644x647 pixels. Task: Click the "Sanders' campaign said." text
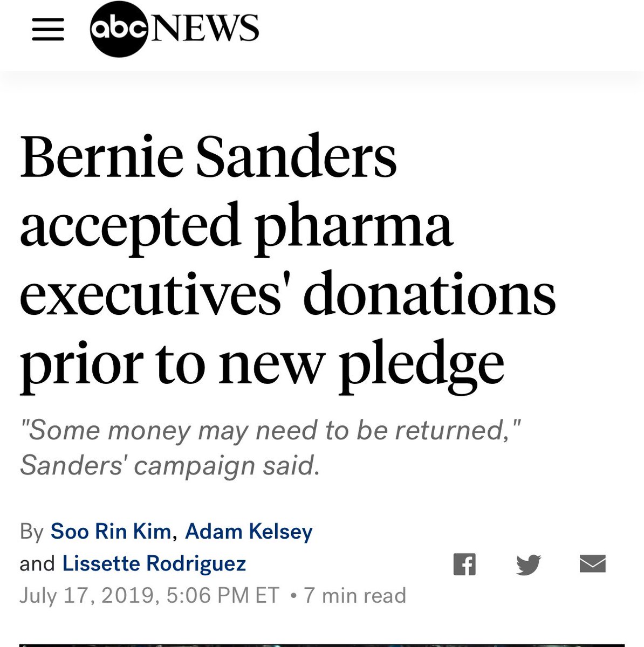click(x=170, y=465)
